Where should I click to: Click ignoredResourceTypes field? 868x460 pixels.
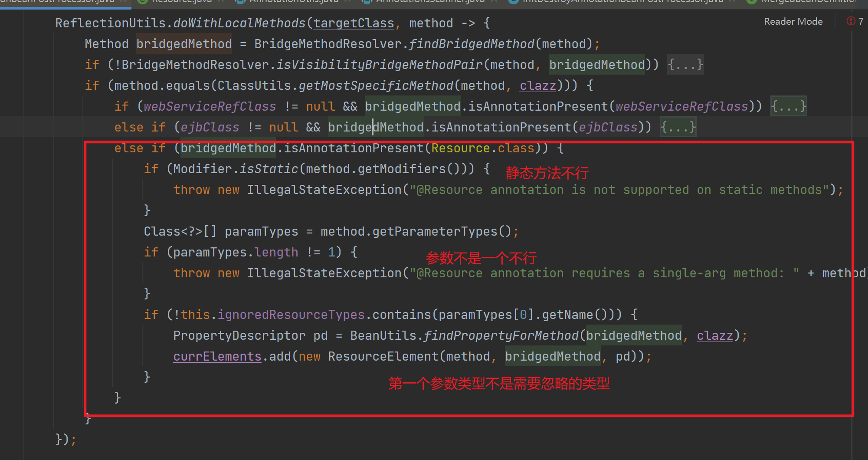(x=291, y=315)
